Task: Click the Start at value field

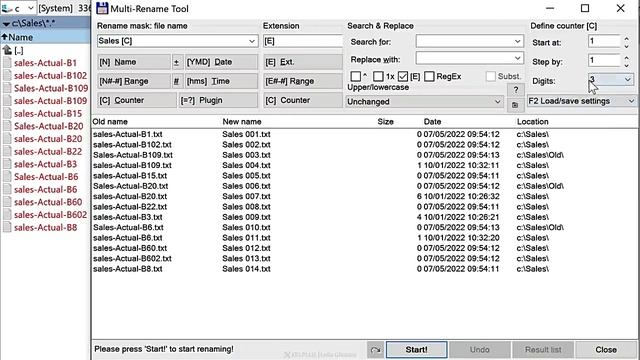Action: (x=604, y=42)
